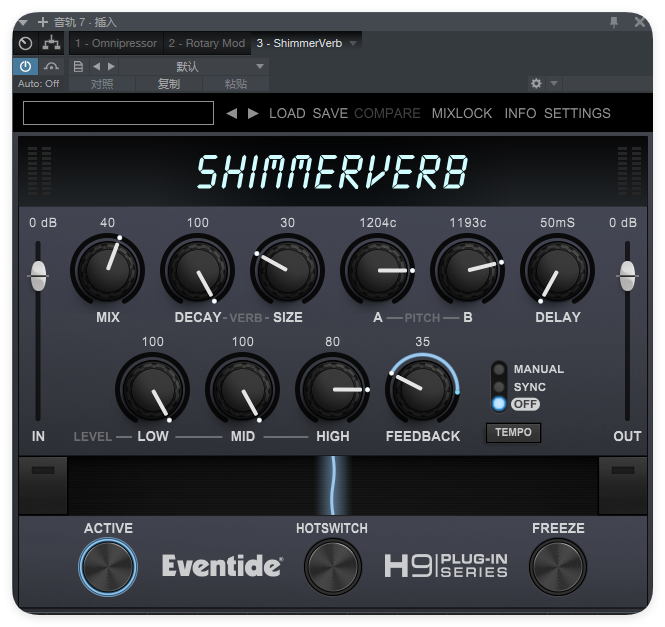Click the LOW level knob
This screenshot has width=665, height=627.
pos(152,389)
